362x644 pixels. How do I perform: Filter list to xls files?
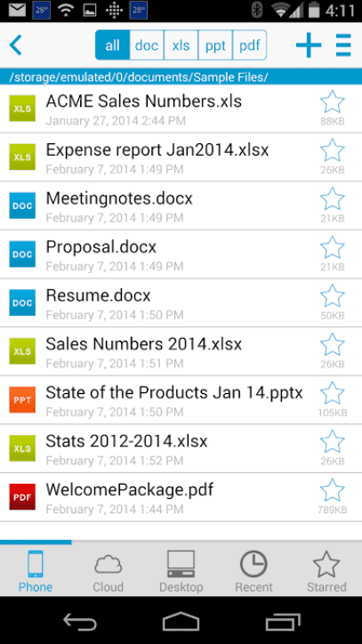[x=181, y=44]
